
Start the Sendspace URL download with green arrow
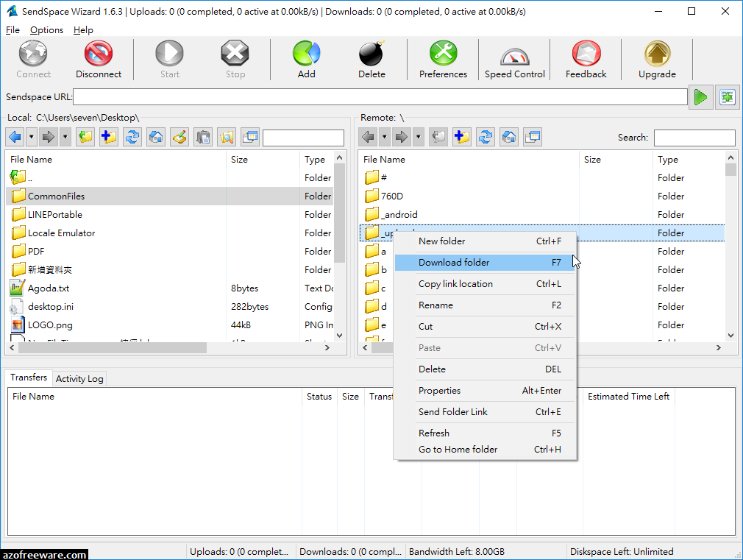tap(700, 96)
